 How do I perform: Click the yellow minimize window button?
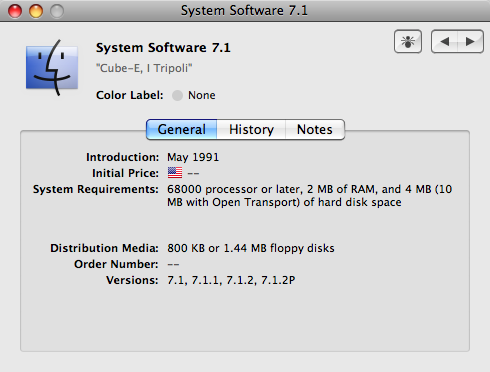[36, 11]
